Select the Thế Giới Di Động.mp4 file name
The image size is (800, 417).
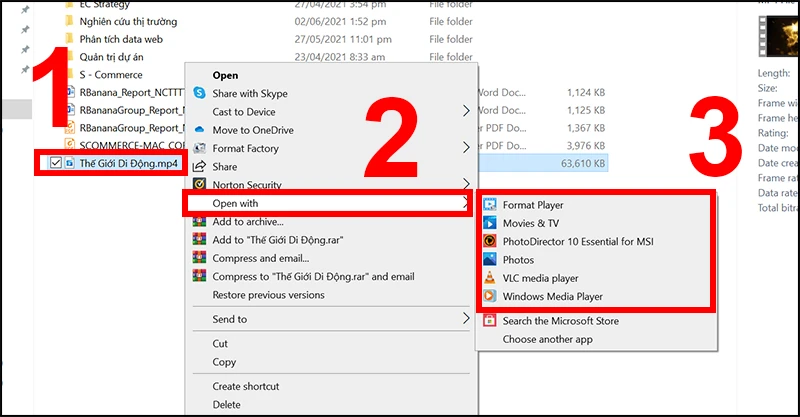[x=129, y=163]
